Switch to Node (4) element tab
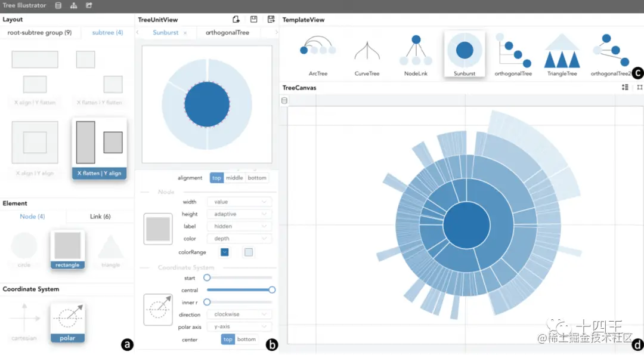This screenshot has height=355, width=644. pyautogui.click(x=32, y=217)
